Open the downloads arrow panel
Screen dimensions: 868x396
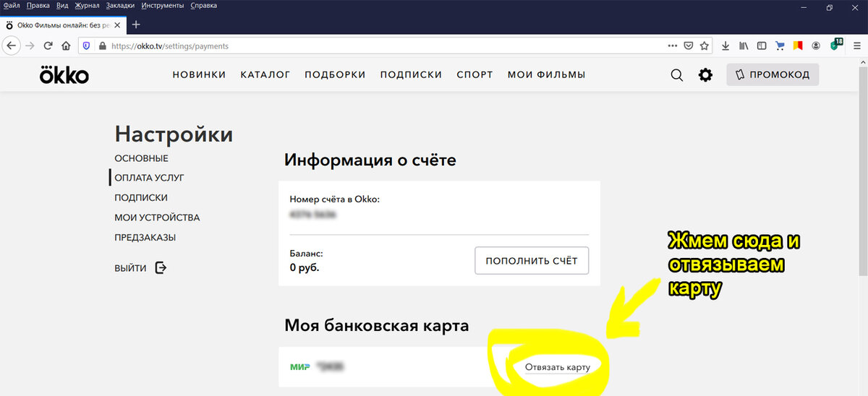(x=726, y=46)
